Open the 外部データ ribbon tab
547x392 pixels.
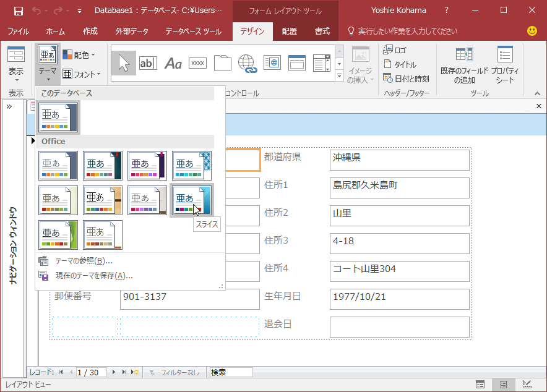(132, 32)
